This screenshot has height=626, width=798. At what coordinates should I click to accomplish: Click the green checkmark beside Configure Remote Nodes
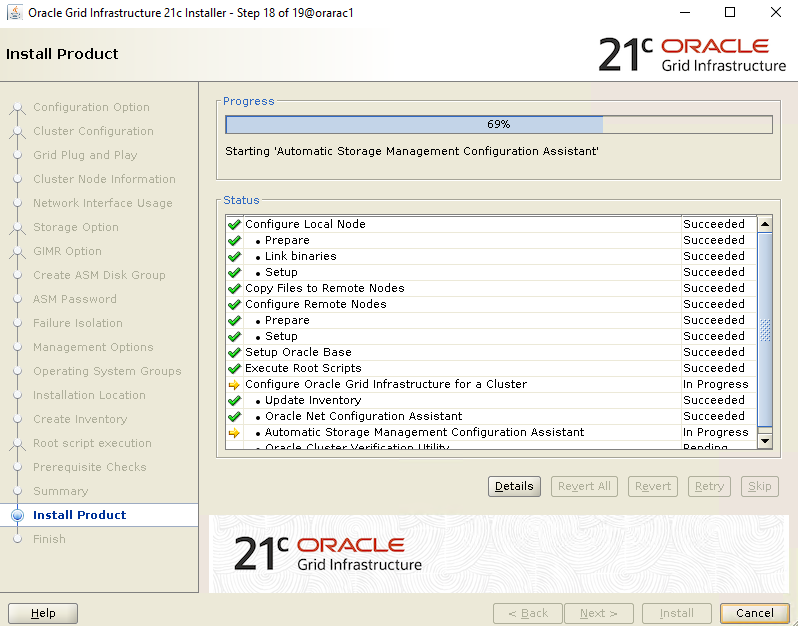(x=234, y=304)
